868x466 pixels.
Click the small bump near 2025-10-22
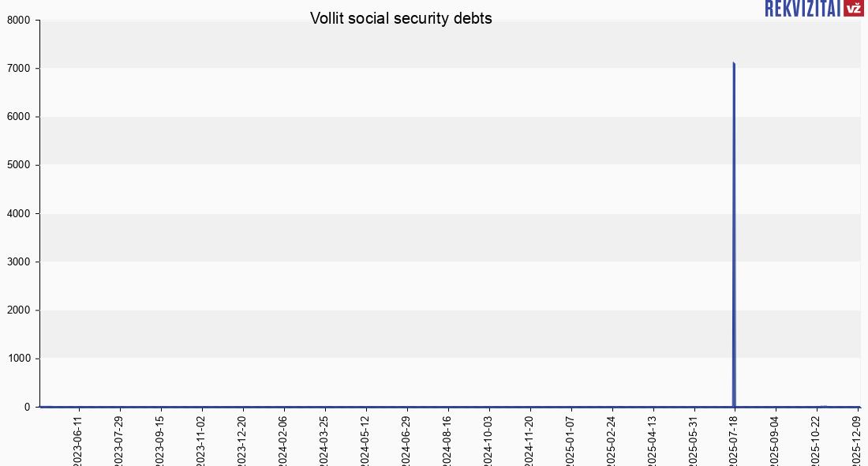point(824,406)
